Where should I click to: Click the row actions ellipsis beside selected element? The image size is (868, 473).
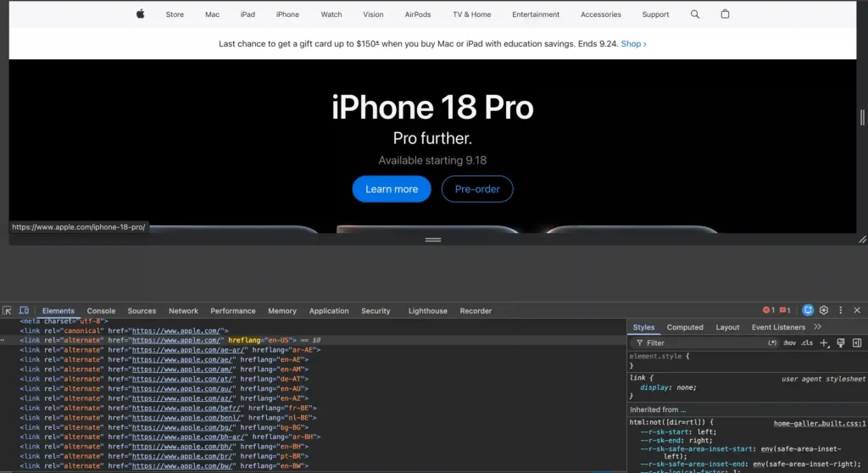(x=3, y=340)
